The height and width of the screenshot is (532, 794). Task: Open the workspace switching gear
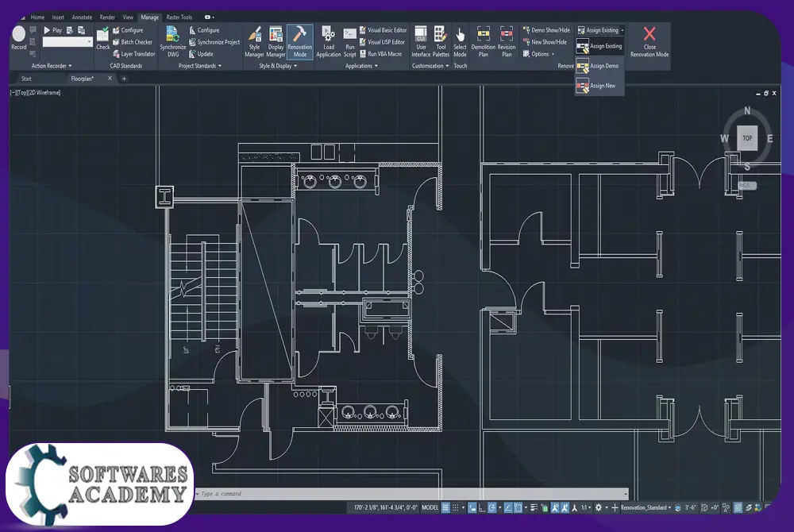point(599,507)
